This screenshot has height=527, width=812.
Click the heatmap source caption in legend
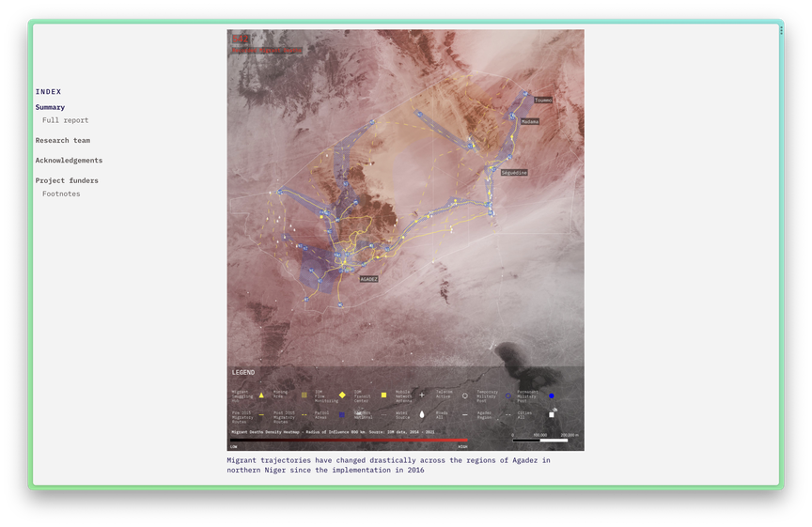click(x=333, y=432)
